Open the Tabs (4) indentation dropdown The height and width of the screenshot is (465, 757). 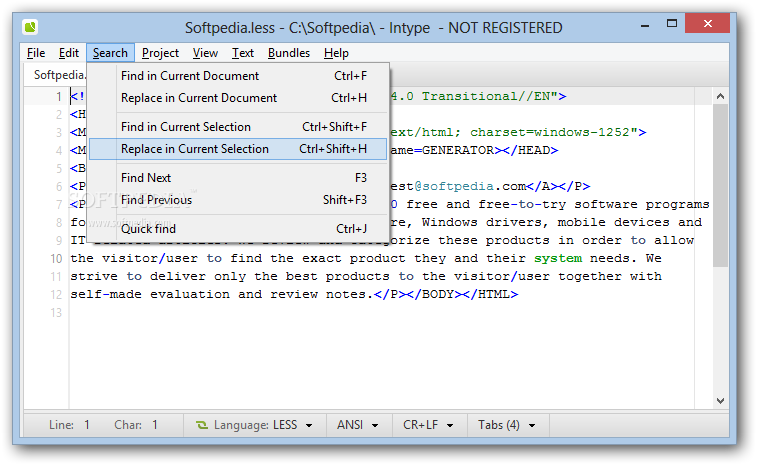[x=506, y=425]
